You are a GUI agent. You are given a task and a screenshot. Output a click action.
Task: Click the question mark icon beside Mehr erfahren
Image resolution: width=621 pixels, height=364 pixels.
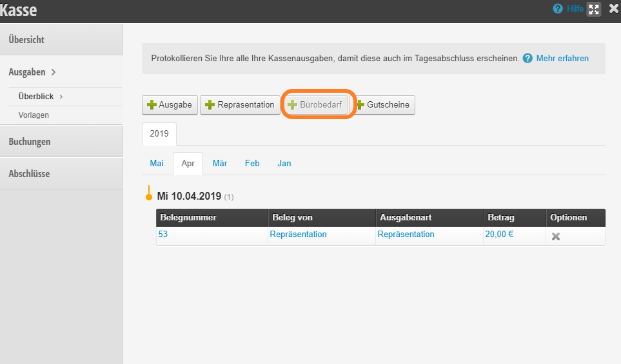pyautogui.click(x=527, y=58)
